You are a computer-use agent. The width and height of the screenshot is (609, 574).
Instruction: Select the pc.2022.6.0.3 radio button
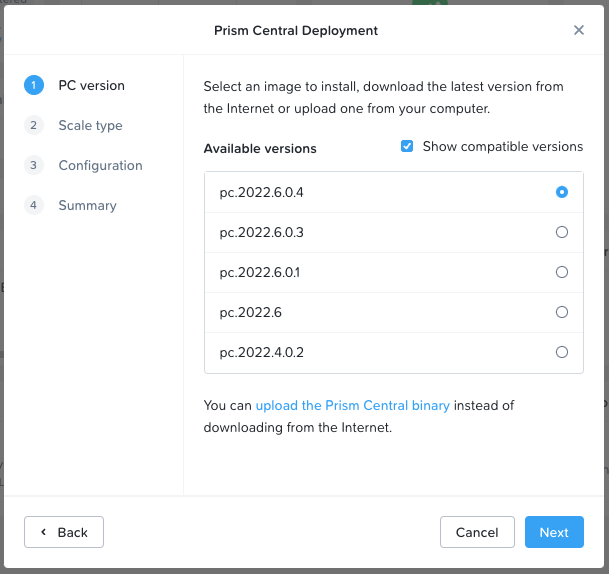tap(562, 232)
